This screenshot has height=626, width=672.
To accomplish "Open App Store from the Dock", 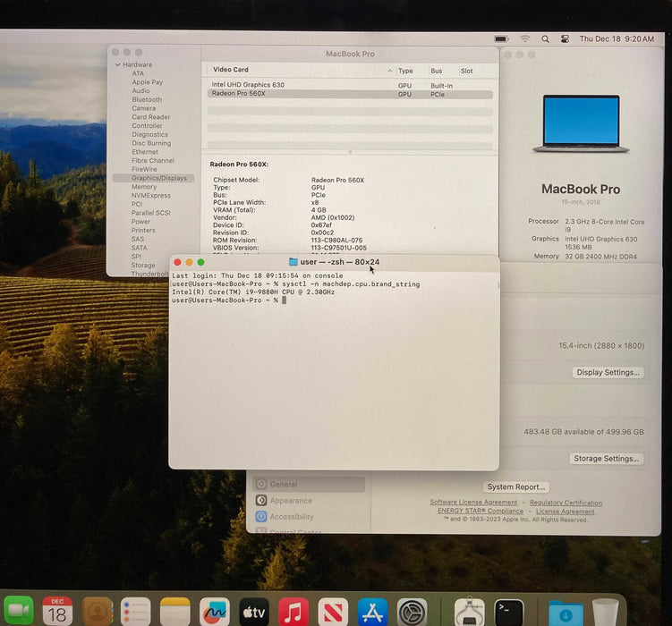I will [x=372, y=611].
